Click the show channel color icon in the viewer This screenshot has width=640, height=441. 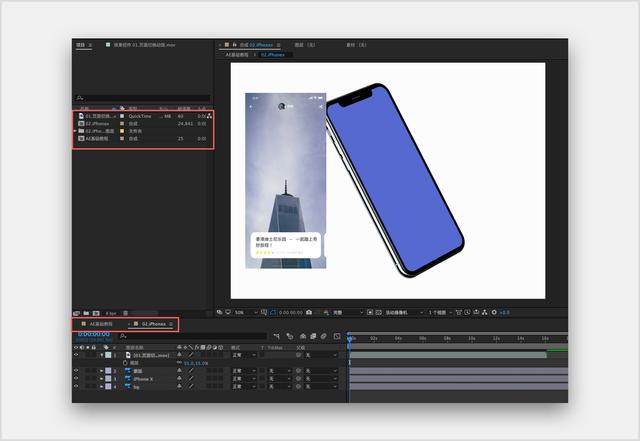[326, 312]
